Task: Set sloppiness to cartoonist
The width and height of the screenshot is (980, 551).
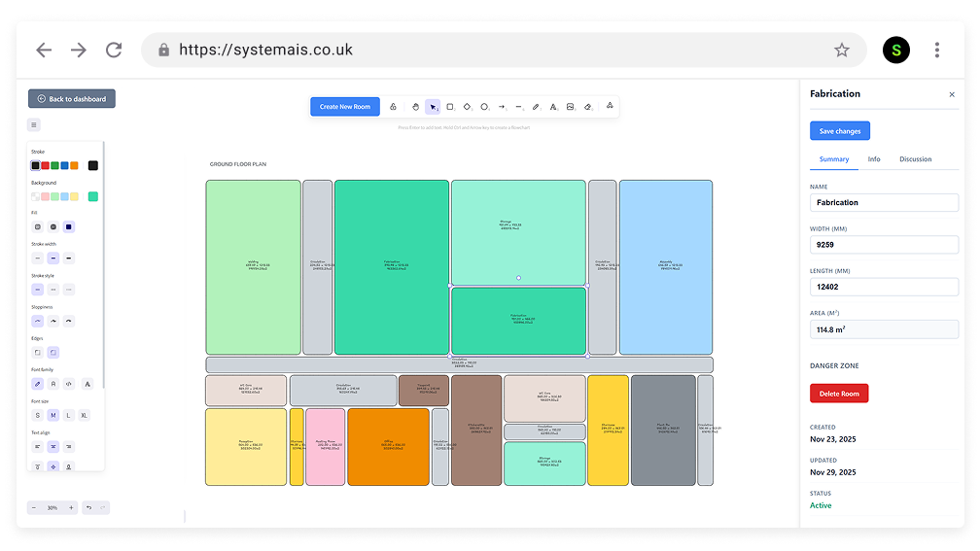Action: click(69, 321)
